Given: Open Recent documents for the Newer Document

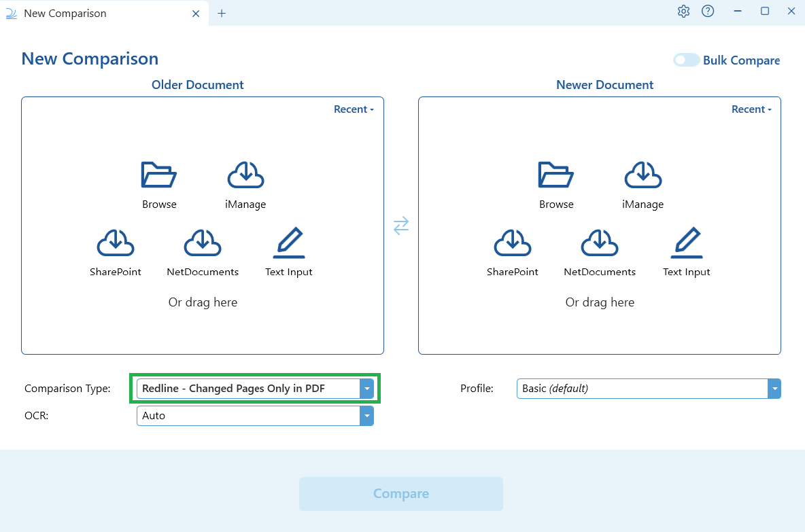Looking at the screenshot, I should tap(751, 109).
